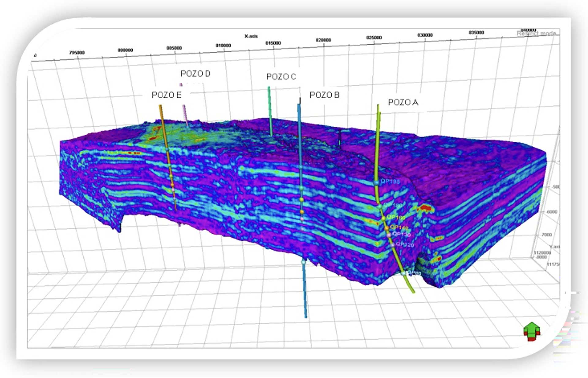Image resolution: width=588 pixels, height=378 pixels.
Task: Click the bottom marker on POZO B below the cube
Action: point(304,262)
